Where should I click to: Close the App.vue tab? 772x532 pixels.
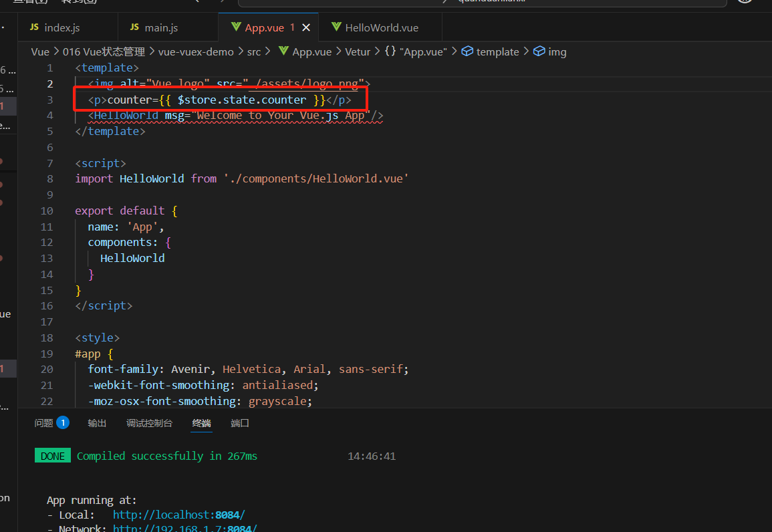point(306,27)
